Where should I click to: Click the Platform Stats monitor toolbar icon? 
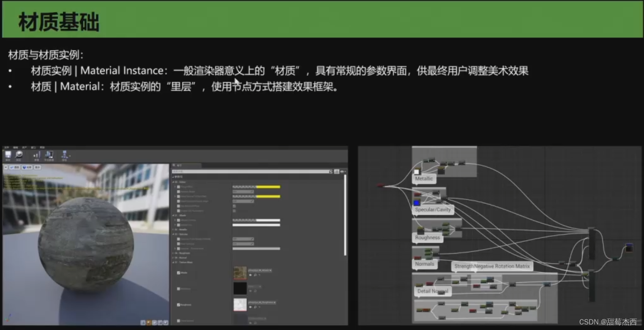[x=49, y=154]
